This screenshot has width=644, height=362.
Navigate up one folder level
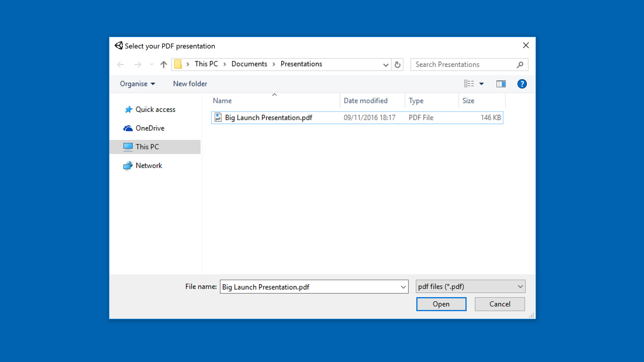pyautogui.click(x=163, y=64)
